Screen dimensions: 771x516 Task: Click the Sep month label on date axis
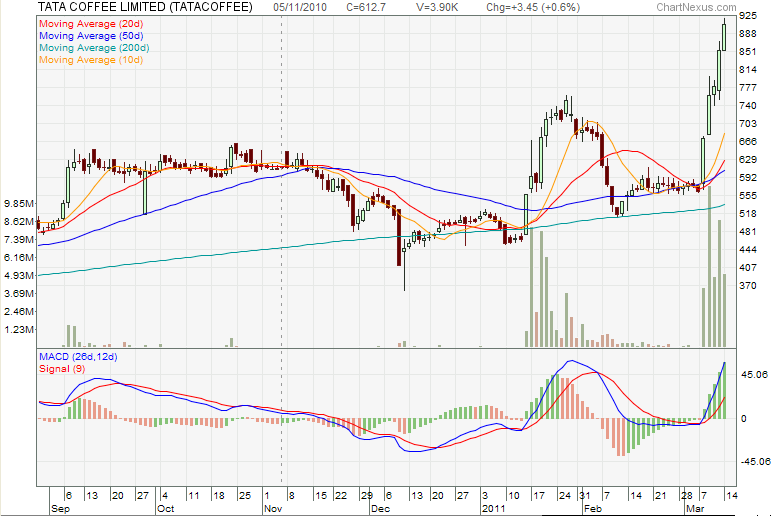tap(60, 509)
